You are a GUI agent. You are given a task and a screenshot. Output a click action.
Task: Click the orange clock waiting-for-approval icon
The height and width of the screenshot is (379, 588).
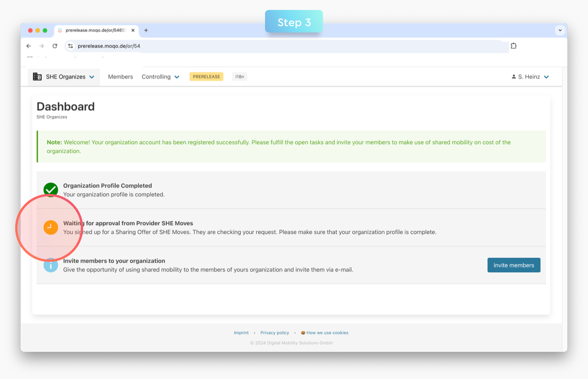coord(51,228)
